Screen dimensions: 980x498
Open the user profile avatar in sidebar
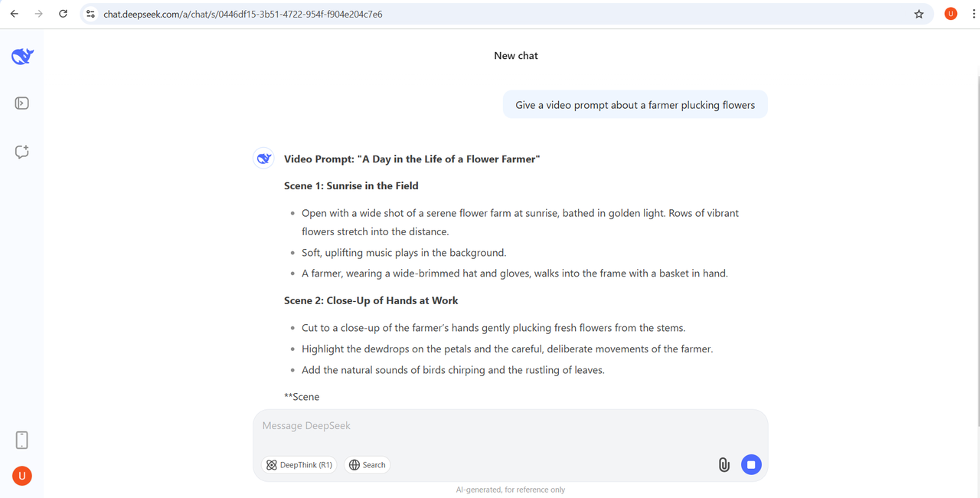(x=22, y=476)
